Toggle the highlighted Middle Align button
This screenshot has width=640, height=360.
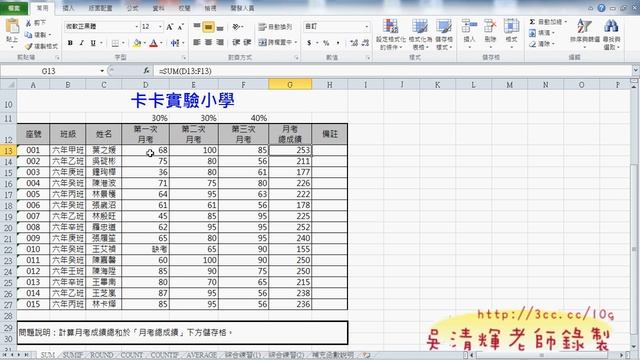(x=208, y=27)
